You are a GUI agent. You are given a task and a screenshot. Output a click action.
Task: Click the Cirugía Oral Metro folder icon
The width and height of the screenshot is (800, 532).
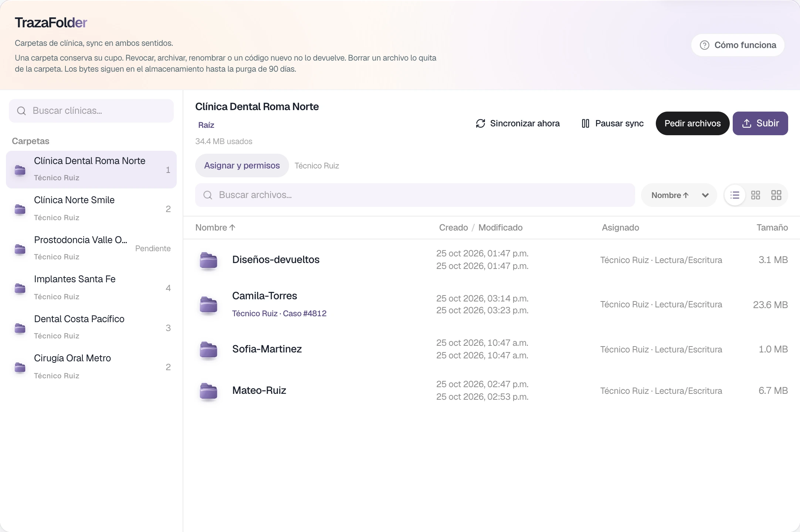20,368
